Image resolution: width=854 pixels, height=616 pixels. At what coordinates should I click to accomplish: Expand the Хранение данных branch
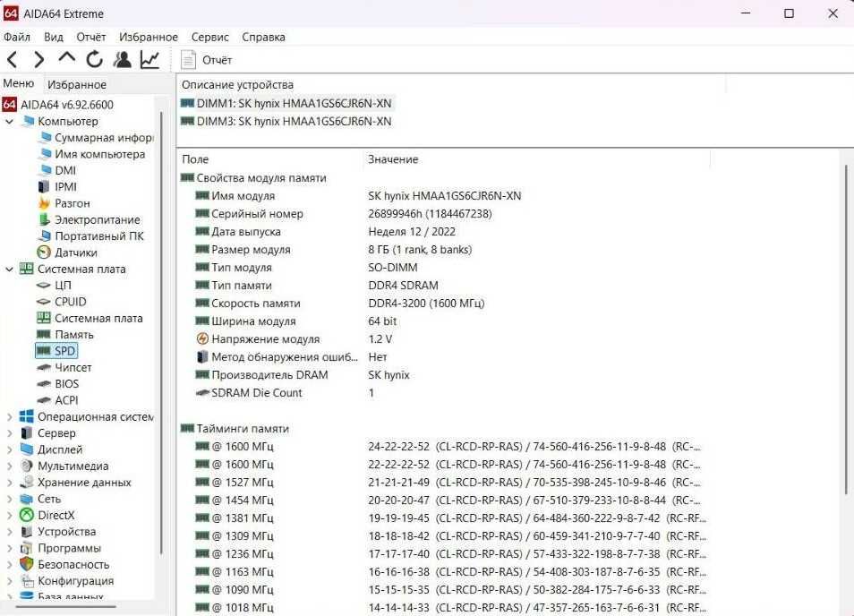click(9, 483)
